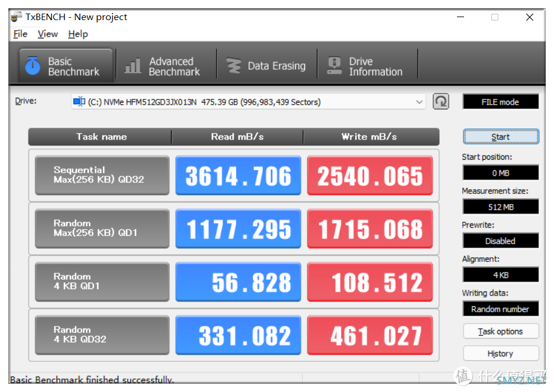
Task: Switch to the Basic Benchmark tab
Action: tap(66, 66)
